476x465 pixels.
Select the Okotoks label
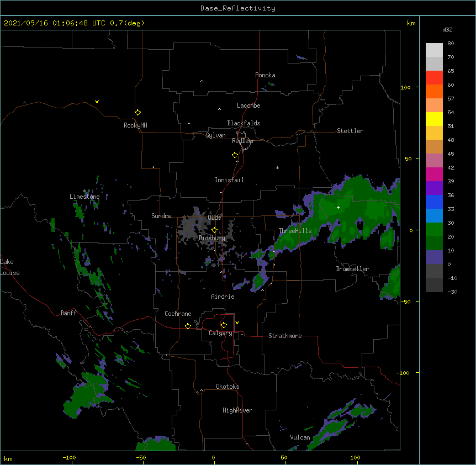pos(228,387)
